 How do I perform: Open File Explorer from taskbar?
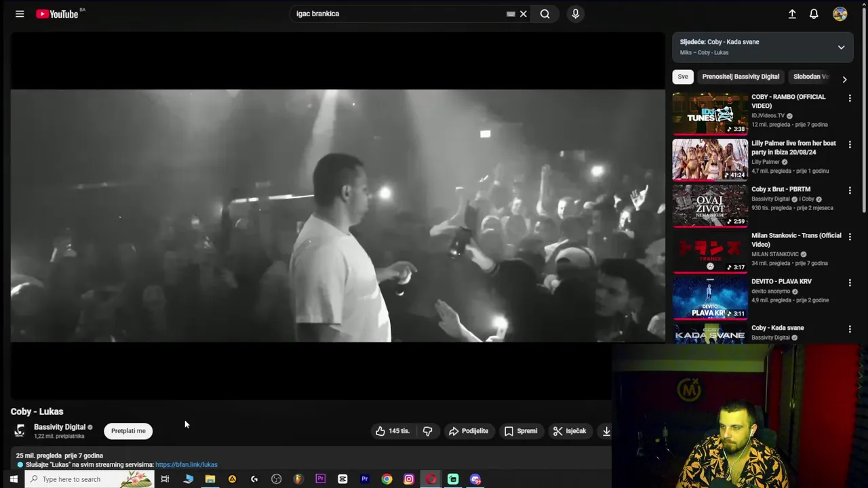[x=210, y=479]
